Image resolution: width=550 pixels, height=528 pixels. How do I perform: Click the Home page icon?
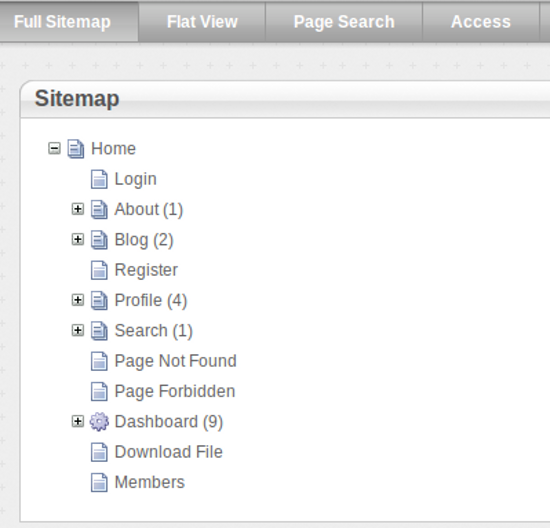click(x=76, y=149)
